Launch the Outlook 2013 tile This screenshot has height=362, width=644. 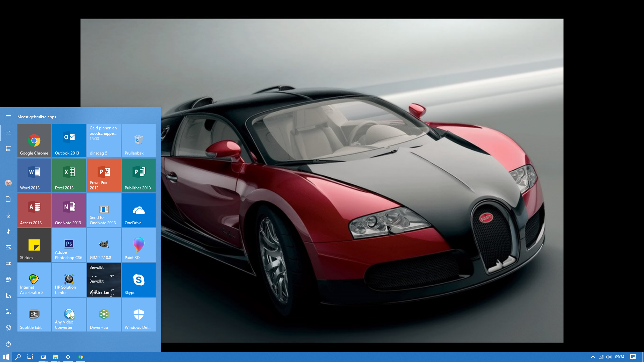(69, 140)
